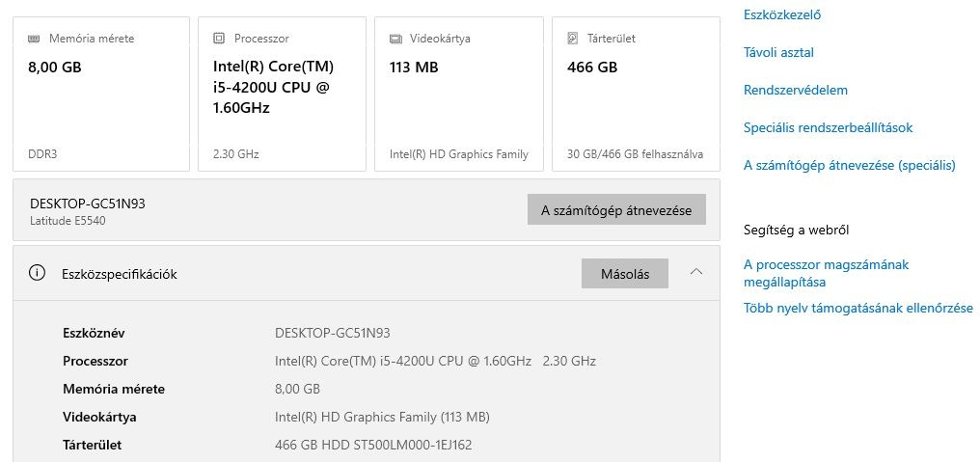Open the Távoli asztal link
Screen dimensions: 980x462
[778, 52]
